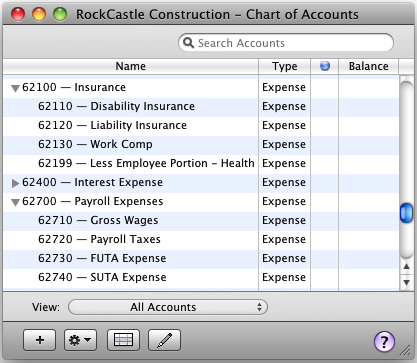
Task: Click the blue vertical scrollbar thumb
Action: (x=406, y=213)
